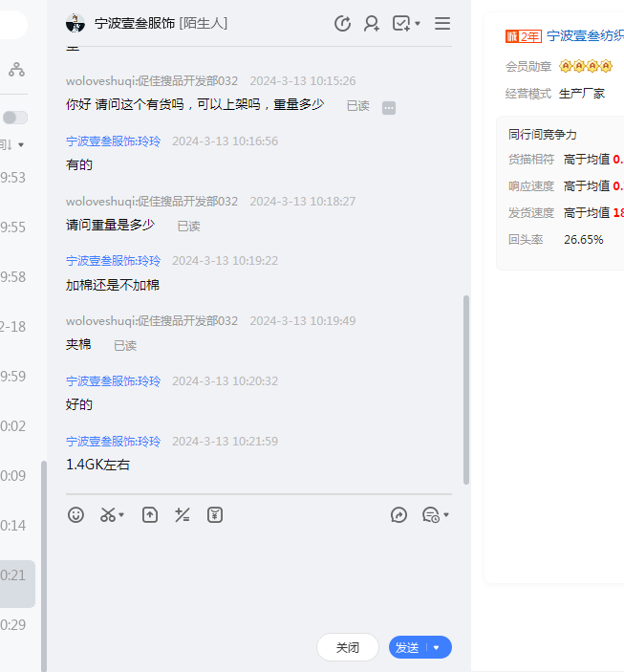Open the hamburger menu in chat header

[x=442, y=24]
